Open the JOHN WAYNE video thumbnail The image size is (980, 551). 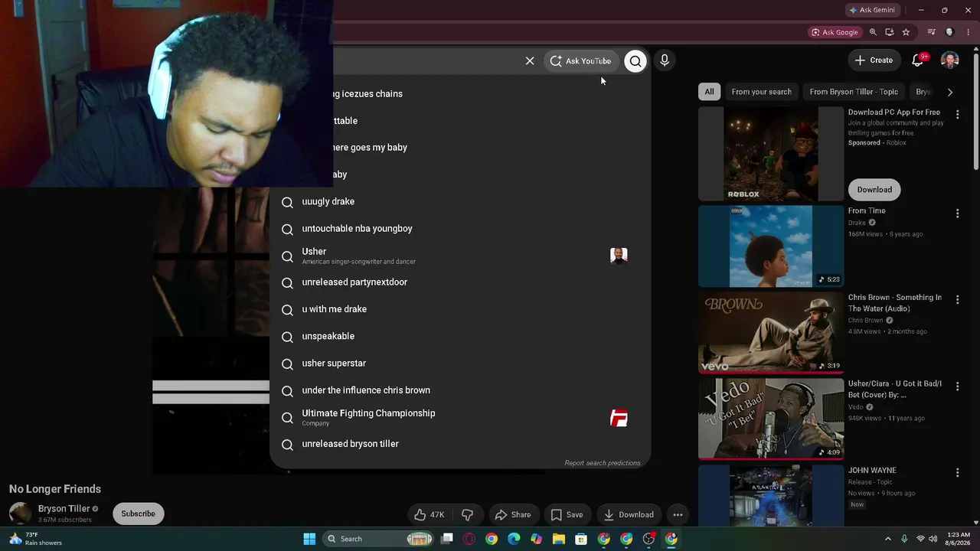point(771,496)
